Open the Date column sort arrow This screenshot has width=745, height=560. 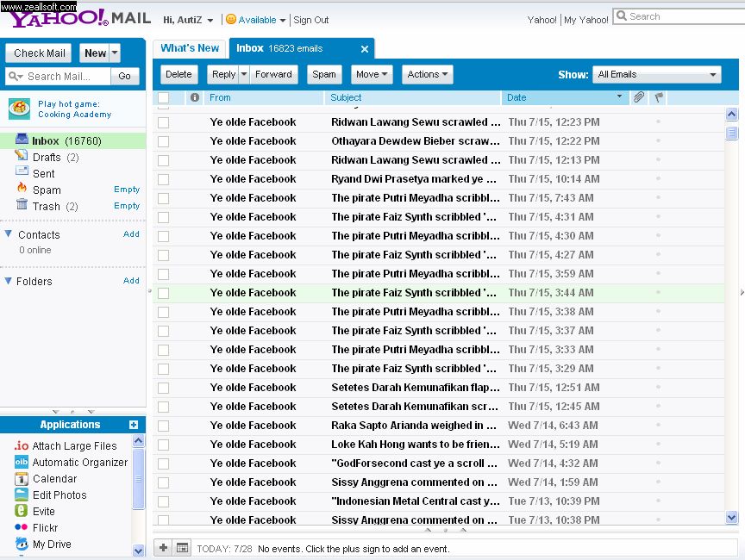pyautogui.click(x=619, y=96)
